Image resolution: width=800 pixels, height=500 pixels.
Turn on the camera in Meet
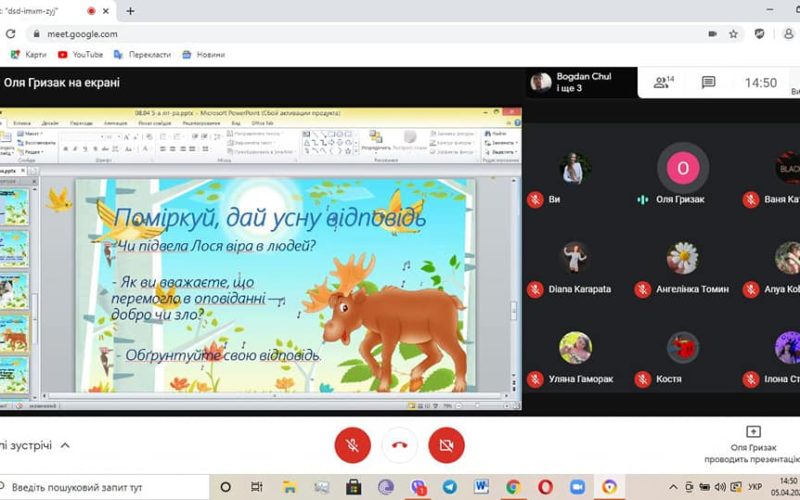[x=446, y=444]
